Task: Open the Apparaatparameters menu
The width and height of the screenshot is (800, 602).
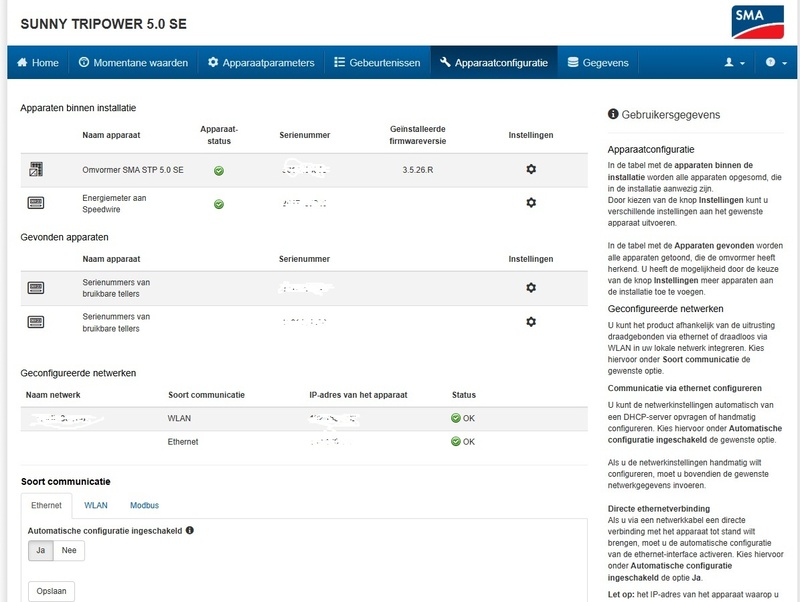Action: (261, 62)
